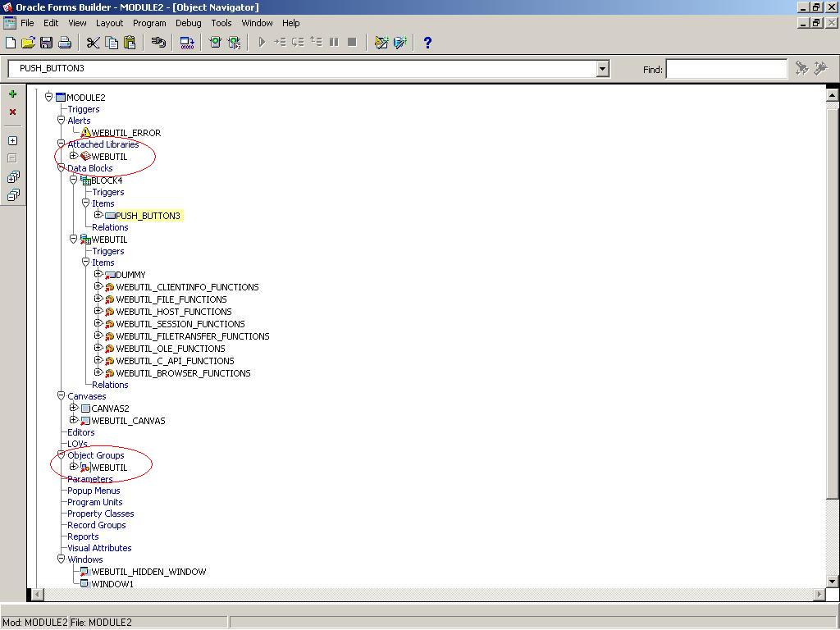The width and height of the screenshot is (840, 630).
Task: Click the Connect to database plug icon
Action: coord(158,43)
